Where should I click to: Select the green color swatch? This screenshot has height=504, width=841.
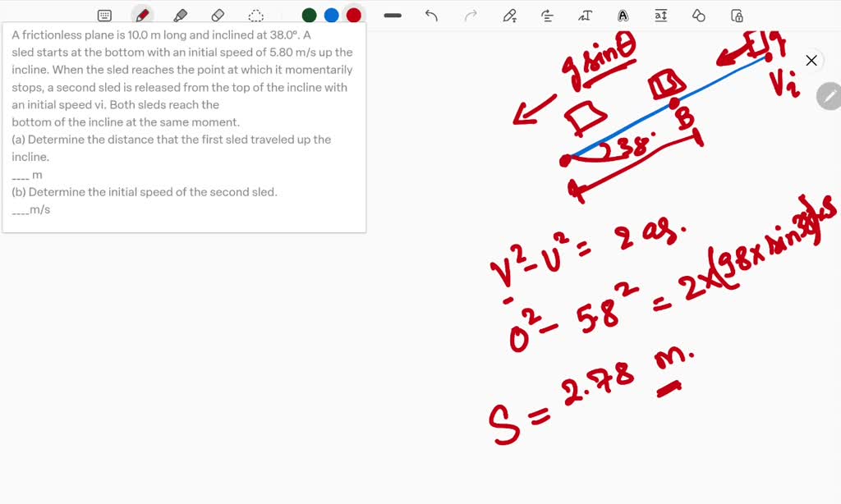pyautogui.click(x=308, y=15)
